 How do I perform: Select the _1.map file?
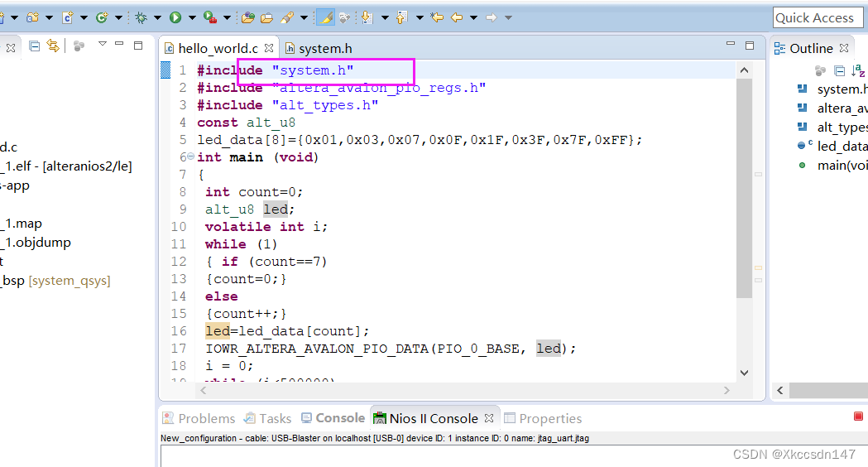point(21,224)
